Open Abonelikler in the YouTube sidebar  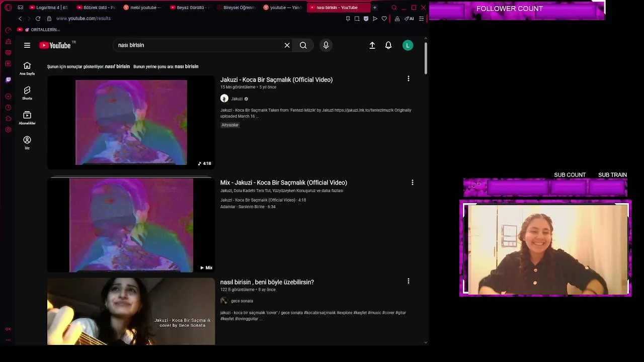tap(27, 118)
